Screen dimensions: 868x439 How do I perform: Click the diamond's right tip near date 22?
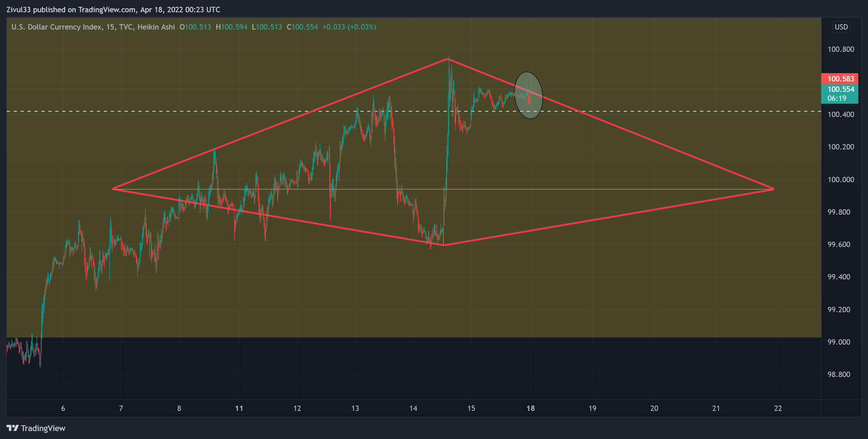(774, 189)
